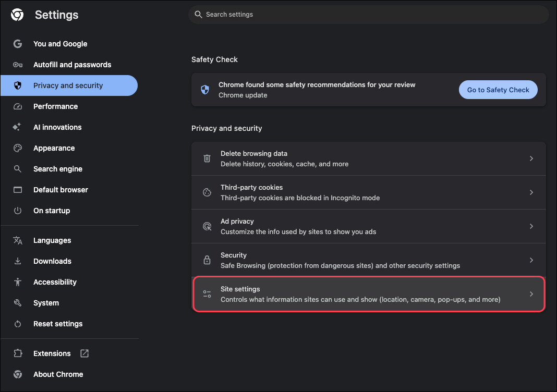
Task: Click the chevron on the Ad privacy row
Action: point(531,226)
